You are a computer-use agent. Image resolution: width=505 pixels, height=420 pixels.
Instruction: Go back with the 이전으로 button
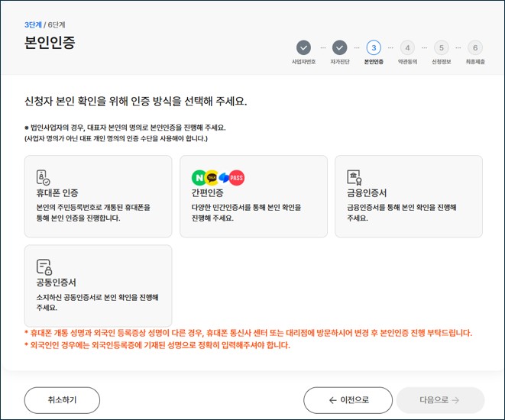(348, 400)
